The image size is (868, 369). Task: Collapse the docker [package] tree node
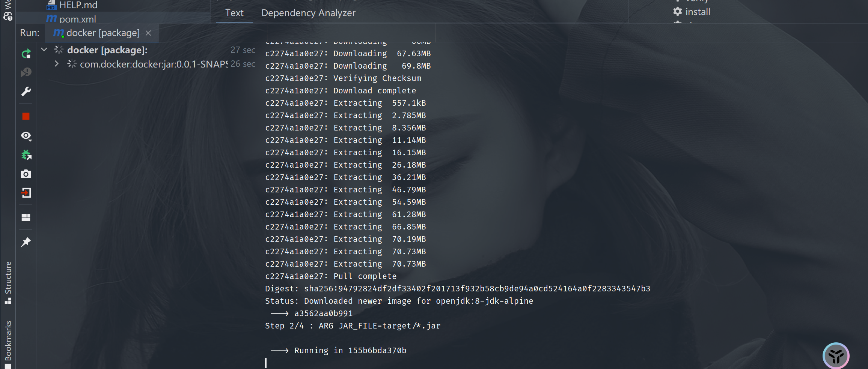coord(44,50)
